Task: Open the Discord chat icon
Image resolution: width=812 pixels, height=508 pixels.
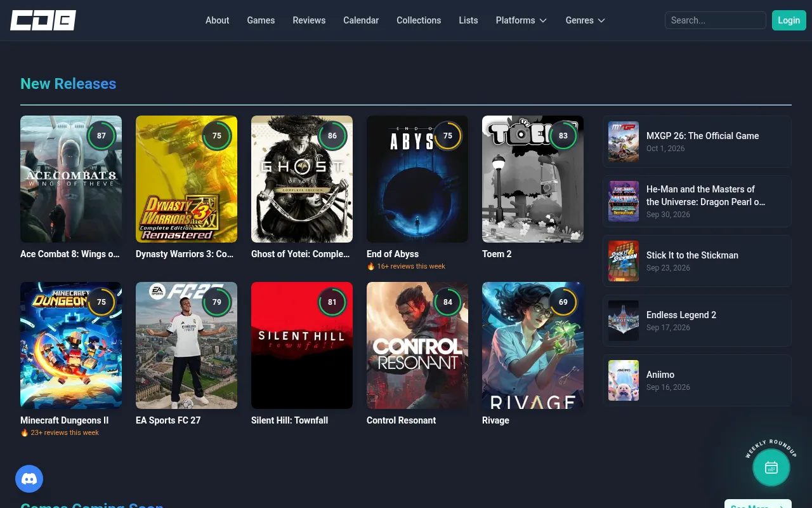Action: (x=29, y=479)
